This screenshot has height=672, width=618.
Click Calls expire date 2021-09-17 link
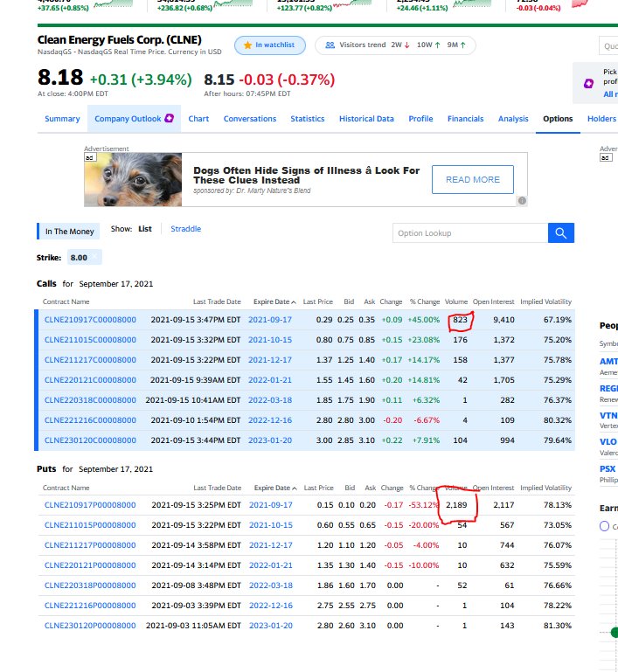click(x=270, y=320)
